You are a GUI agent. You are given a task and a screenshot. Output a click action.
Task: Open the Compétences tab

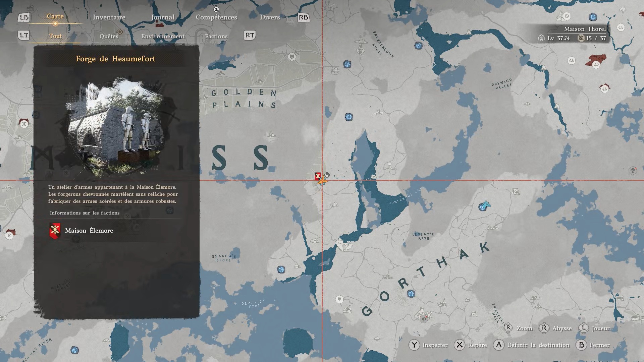click(216, 17)
